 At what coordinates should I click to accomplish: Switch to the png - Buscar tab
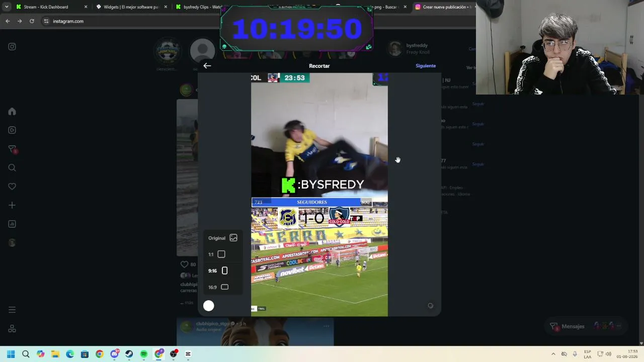click(387, 7)
